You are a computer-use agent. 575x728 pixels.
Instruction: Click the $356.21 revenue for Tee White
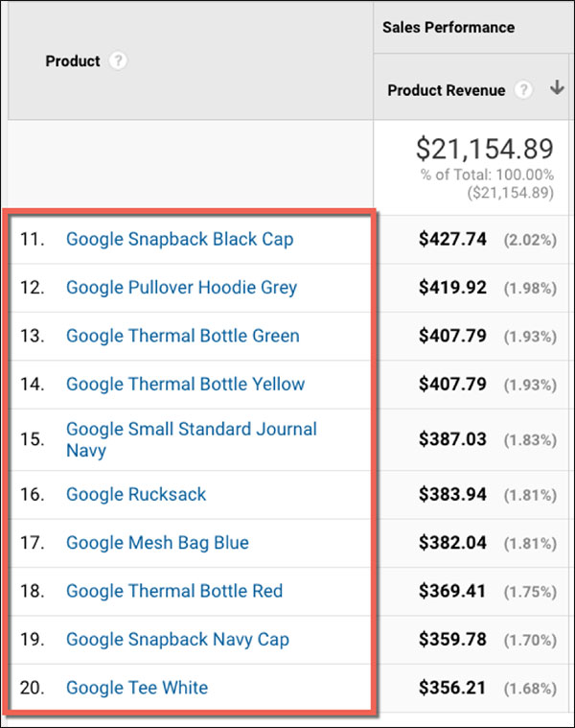(x=452, y=687)
